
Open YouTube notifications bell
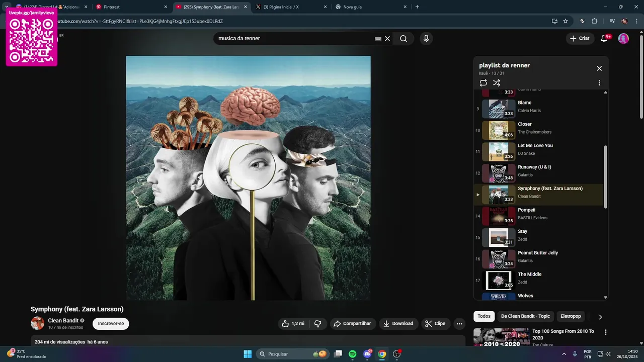[605, 38]
